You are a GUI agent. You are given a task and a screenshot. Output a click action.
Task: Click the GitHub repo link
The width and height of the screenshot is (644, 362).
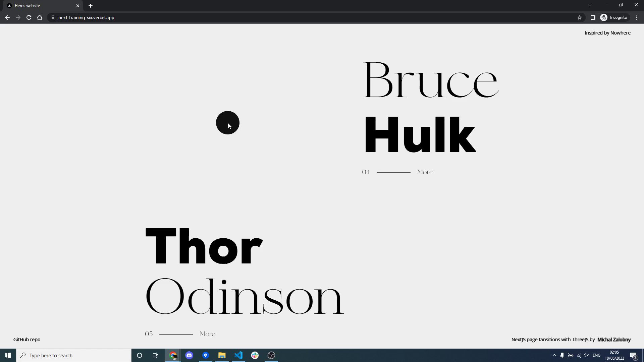(x=26, y=339)
